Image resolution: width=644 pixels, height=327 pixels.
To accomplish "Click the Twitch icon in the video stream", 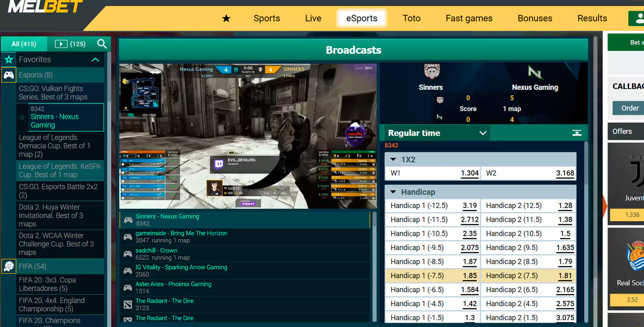I will click(x=219, y=164).
